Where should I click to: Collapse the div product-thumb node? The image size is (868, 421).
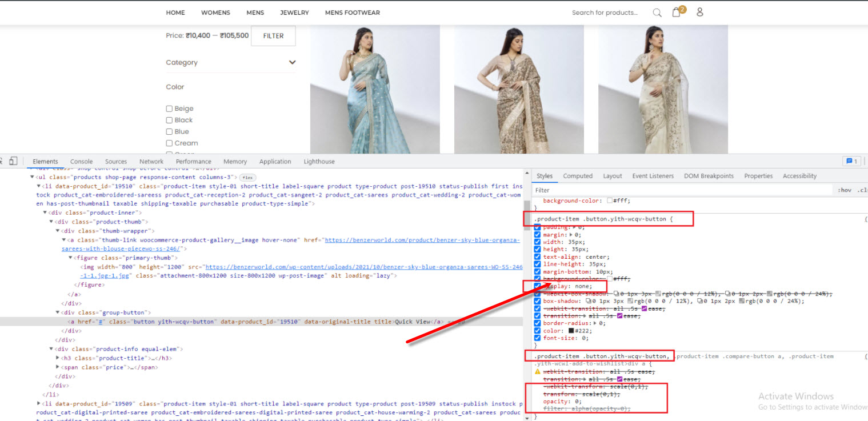tap(51, 222)
